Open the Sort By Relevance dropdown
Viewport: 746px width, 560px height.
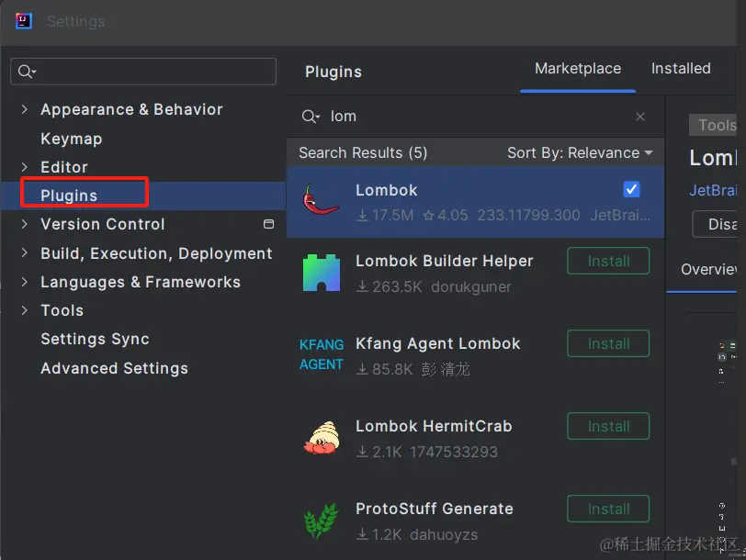pyautogui.click(x=580, y=152)
